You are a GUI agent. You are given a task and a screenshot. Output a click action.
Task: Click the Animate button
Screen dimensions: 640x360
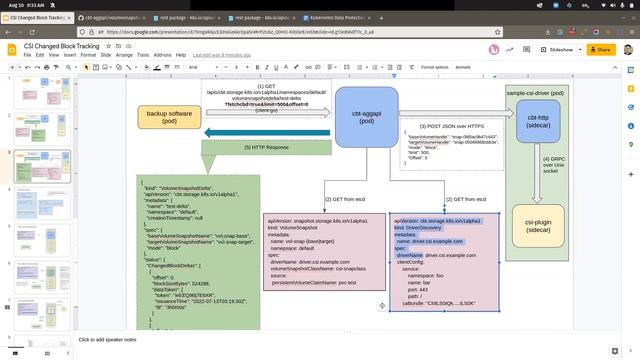[x=463, y=67]
